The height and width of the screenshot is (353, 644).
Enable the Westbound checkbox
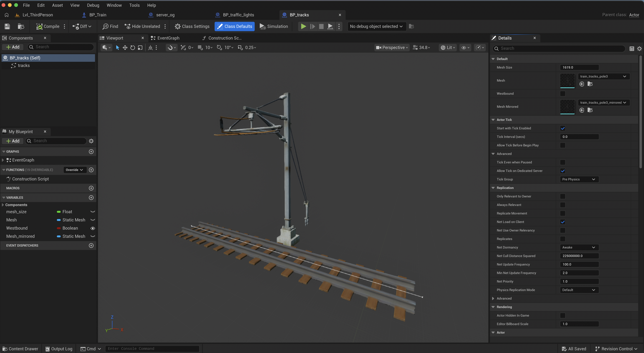pyautogui.click(x=563, y=93)
